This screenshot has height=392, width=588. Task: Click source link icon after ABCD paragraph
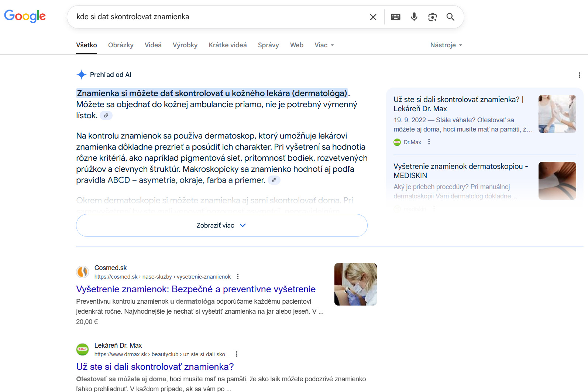point(274,180)
